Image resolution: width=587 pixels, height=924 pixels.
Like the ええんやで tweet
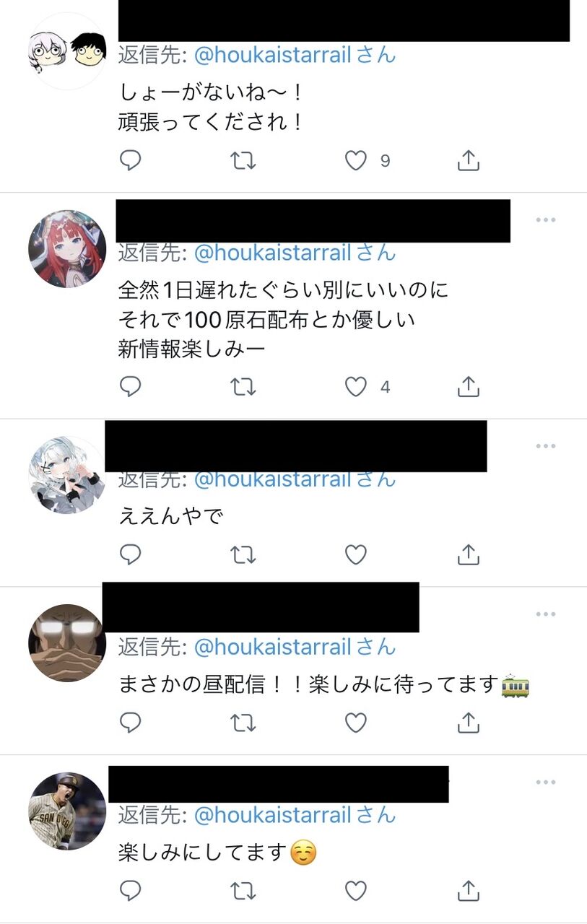pos(355,554)
